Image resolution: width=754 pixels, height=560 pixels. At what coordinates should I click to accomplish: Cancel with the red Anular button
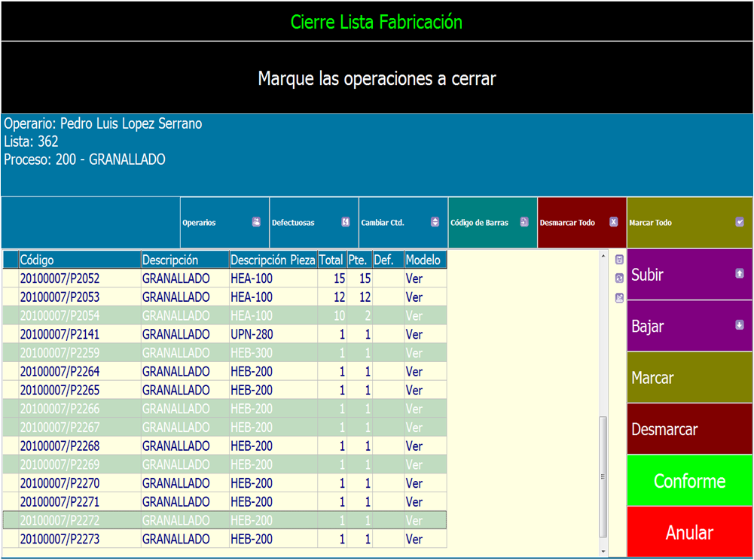[x=689, y=533]
